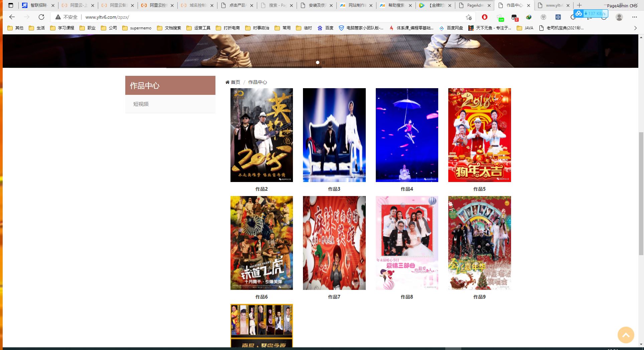Open the blue four-arrow extension icon

pos(558,17)
